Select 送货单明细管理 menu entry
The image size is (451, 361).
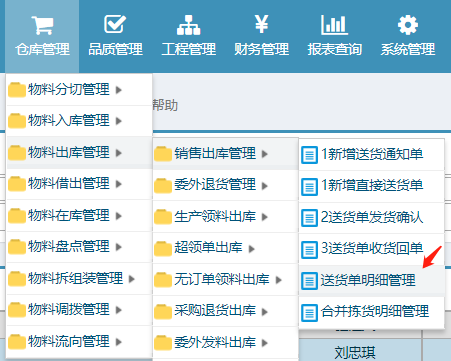click(372, 280)
